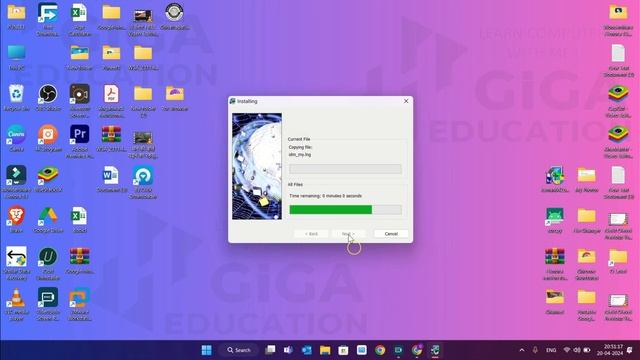This screenshot has height=360, width=640.
Task: Select the Adobe Premiere Pro shortcut
Action: (x=80, y=141)
